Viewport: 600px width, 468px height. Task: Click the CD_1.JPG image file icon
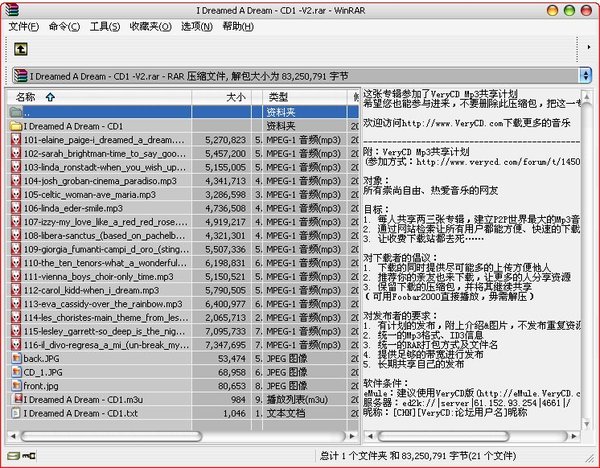(x=16, y=372)
